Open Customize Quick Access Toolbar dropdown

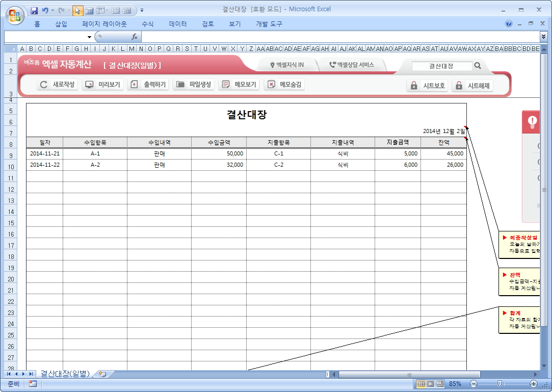[x=142, y=10]
